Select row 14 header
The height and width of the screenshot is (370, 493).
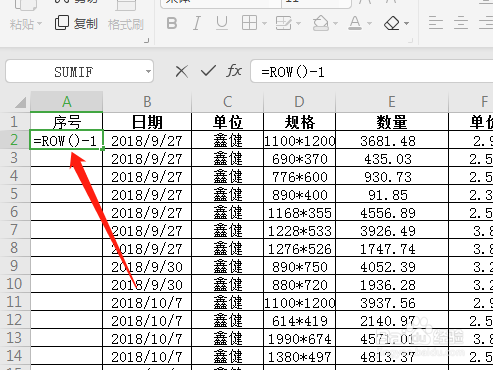(x=15, y=356)
